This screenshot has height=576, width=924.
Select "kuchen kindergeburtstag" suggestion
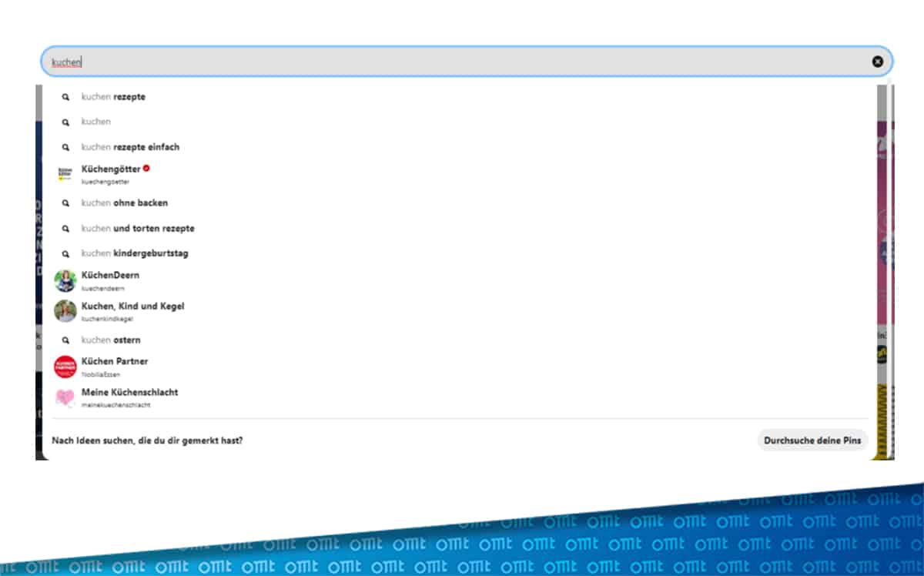click(135, 253)
